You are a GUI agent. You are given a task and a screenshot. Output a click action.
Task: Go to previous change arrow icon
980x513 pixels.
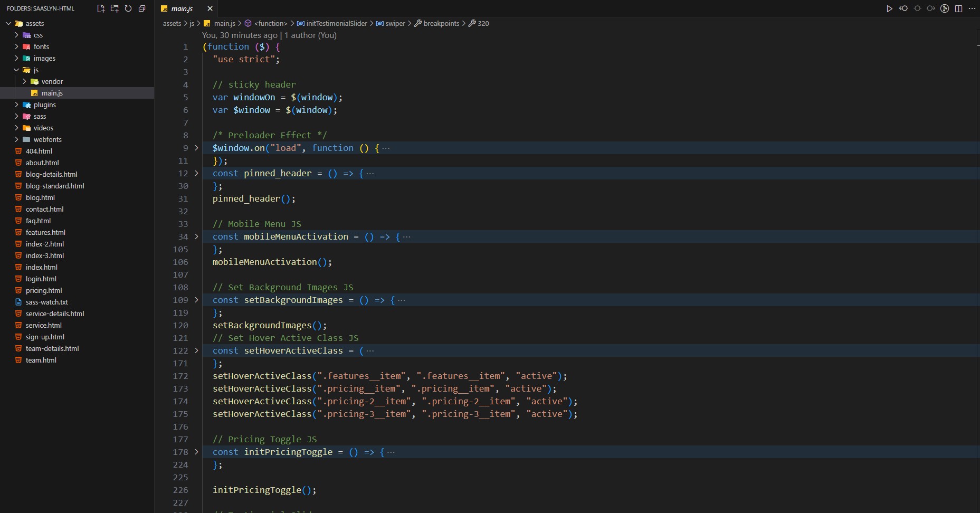click(903, 8)
